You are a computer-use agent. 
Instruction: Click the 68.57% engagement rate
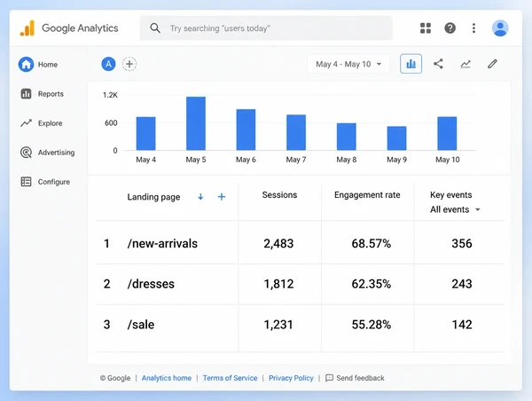coord(372,243)
